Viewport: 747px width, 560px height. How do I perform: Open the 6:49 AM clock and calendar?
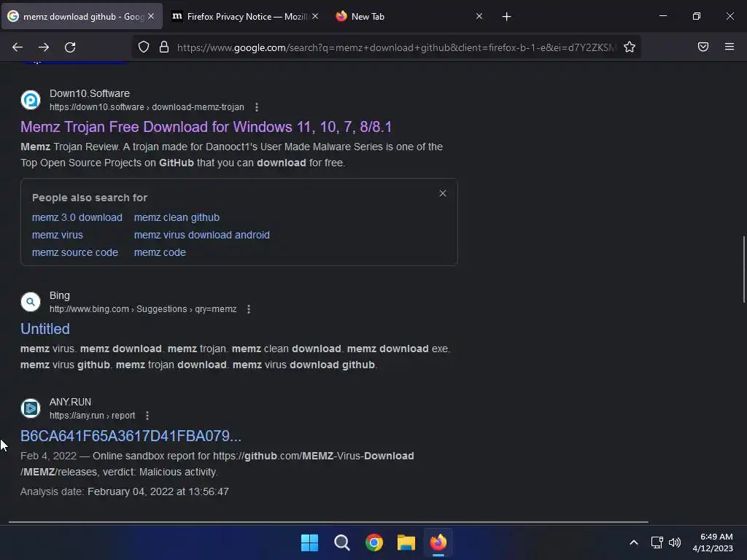pyautogui.click(x=713, y=542)
